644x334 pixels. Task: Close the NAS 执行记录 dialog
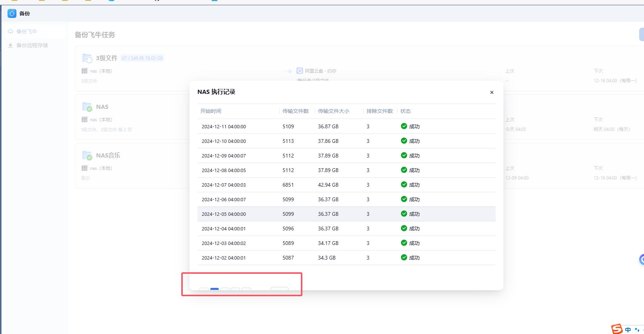(x=492, y=92)
